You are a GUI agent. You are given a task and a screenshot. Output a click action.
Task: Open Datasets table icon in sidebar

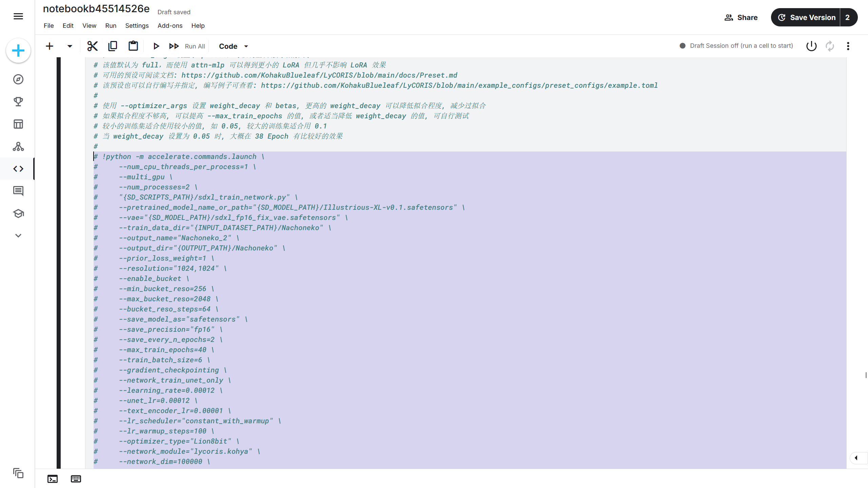[18, 124]
